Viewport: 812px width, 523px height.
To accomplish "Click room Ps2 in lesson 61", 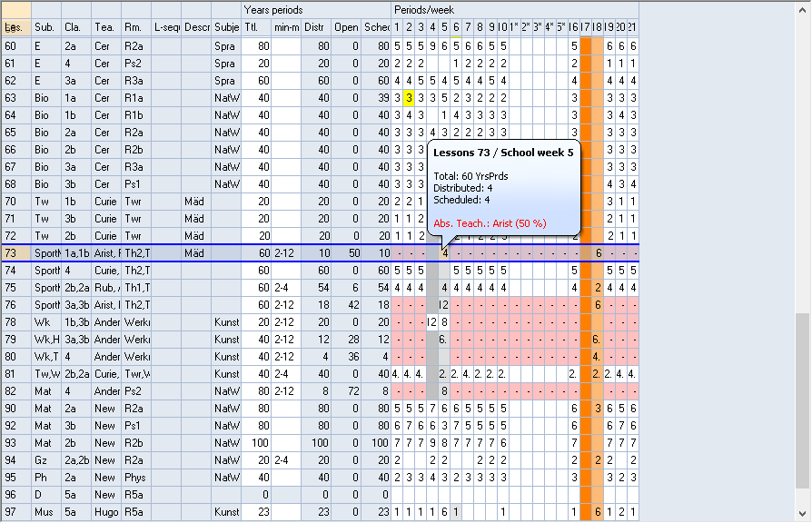I will (136, 64).
